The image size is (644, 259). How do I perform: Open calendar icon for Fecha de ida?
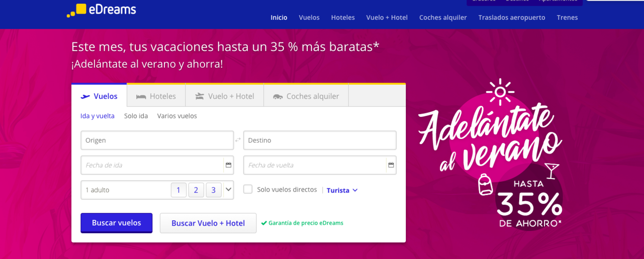(x=228, y=165)
